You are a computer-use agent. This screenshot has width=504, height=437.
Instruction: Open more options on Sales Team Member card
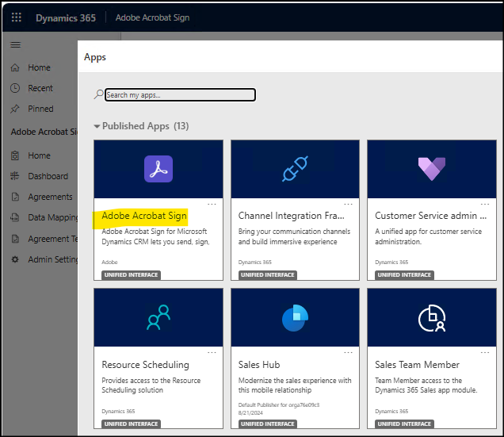tap(485, 352)
